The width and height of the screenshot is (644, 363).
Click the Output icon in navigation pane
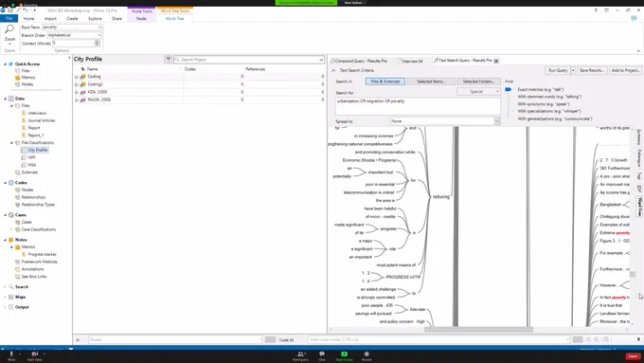point(11,307)
